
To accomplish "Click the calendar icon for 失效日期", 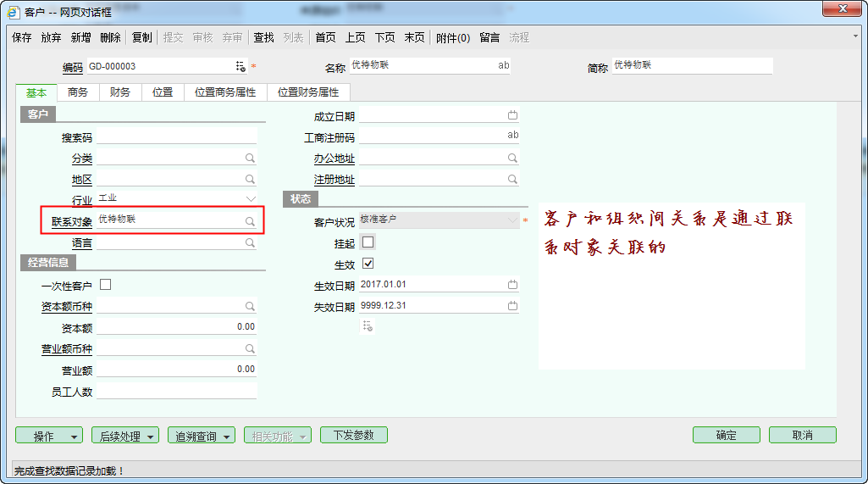I will tap(512, 306).
